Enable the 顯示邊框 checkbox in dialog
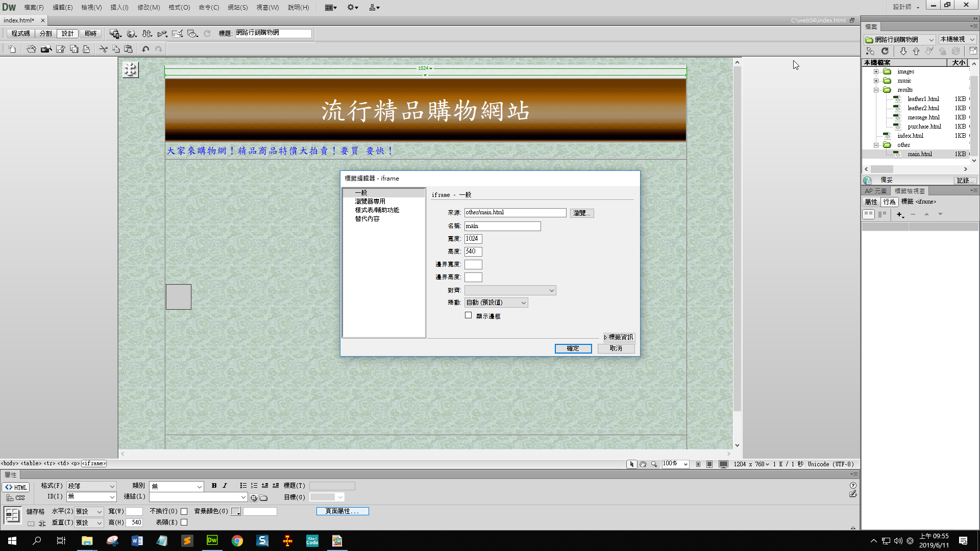 (x=468, y=315)
